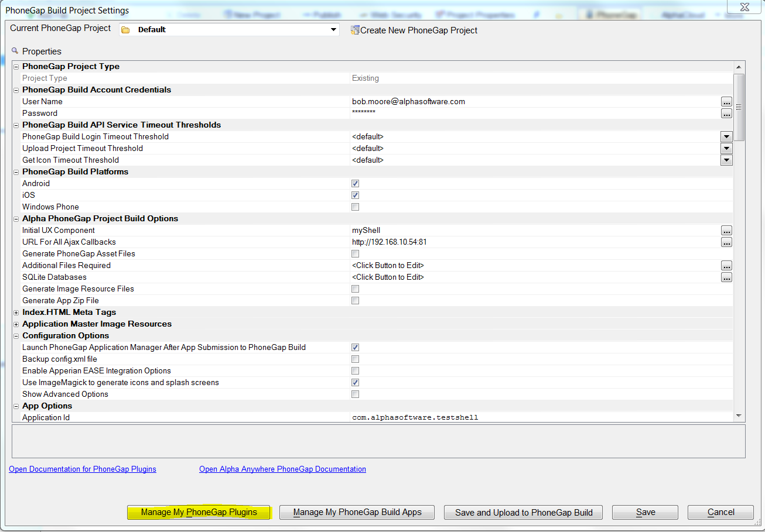Collapse the PhoneGap Project Type section
The height and width of the screenshot is (532, 765).
pyautogui.click(x=16, y=67)
